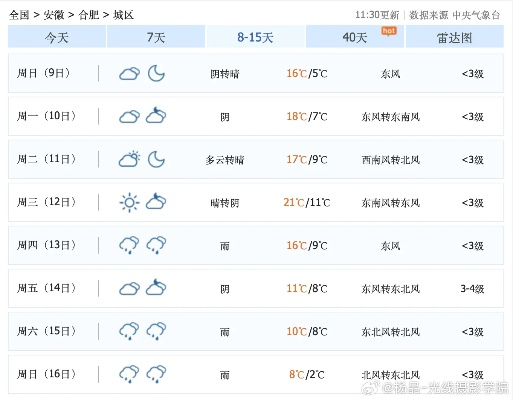Image resolution: width=513 pixels, height=400 pixels.
Task: Select the 周六（15日）date label
Action: [47, 331]
